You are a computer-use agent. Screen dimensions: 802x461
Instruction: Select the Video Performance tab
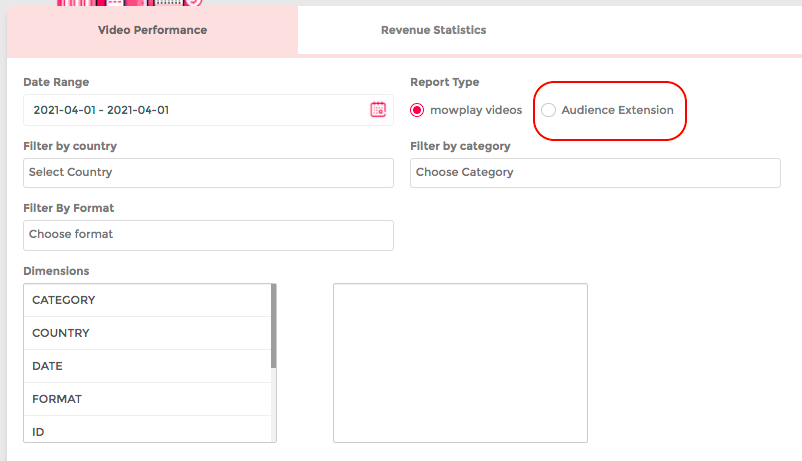point(152,30)
